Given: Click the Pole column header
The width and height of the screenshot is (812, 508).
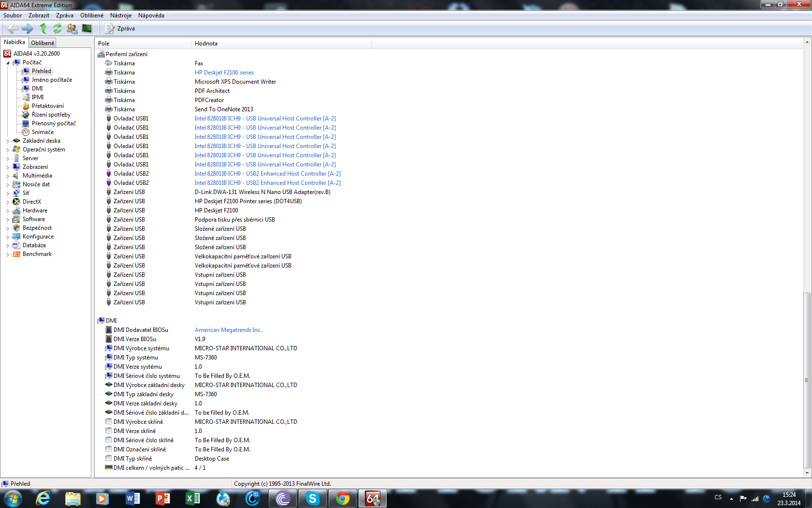Looking at the screenshot, I should pyautogui.click(x=143, y=44).
